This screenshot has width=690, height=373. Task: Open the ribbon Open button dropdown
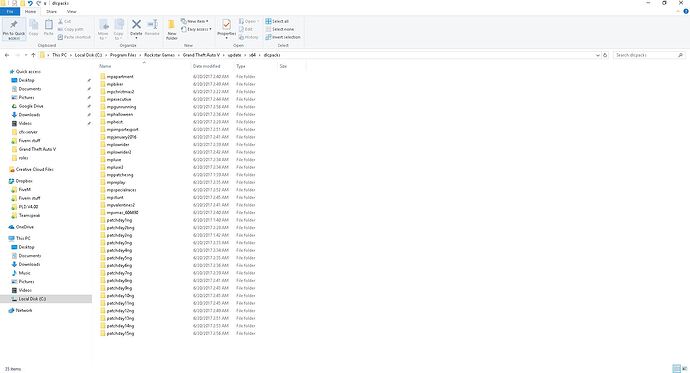coord(249,21)
